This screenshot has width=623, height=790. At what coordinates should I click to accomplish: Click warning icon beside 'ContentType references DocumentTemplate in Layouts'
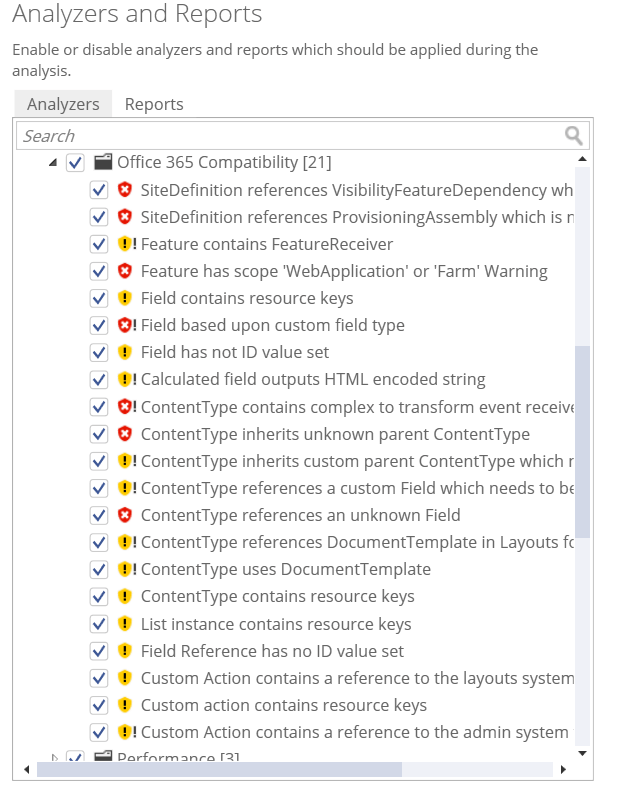pyautogui.click(x=126, y=542)
